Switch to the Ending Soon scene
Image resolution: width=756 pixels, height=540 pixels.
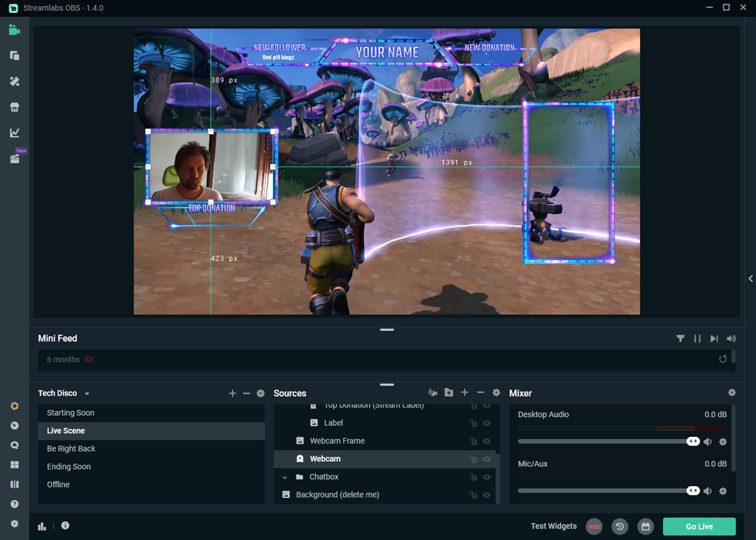click(x=151, y=466)
